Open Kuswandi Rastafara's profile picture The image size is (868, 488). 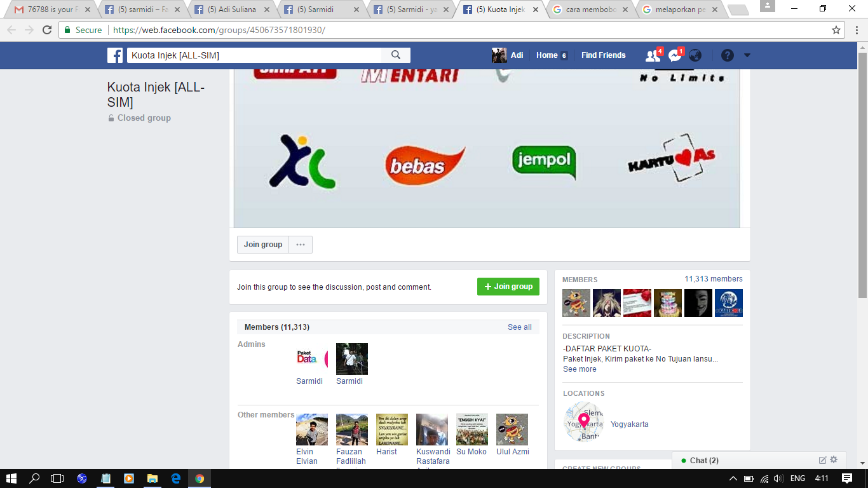point(432,430)
